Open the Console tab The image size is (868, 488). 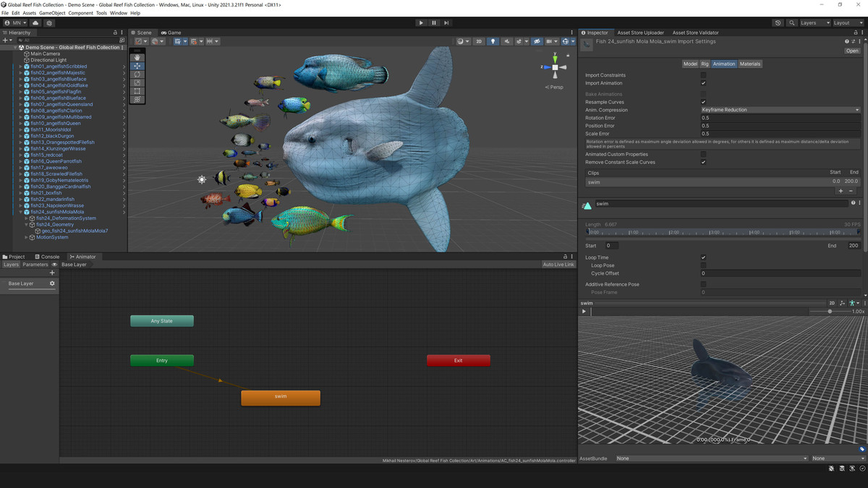point(47,256)
